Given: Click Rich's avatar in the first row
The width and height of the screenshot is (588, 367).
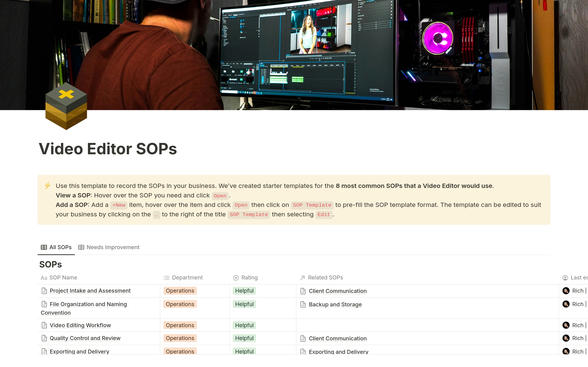Looking at the screenshot, I should click(566, 291).
